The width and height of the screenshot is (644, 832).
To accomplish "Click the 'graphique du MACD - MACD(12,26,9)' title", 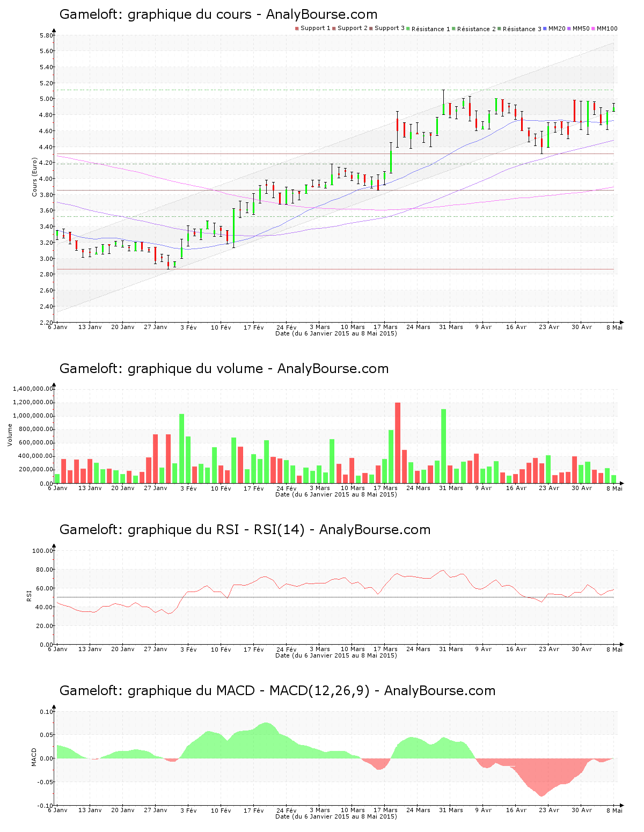I will pos(277,691).
